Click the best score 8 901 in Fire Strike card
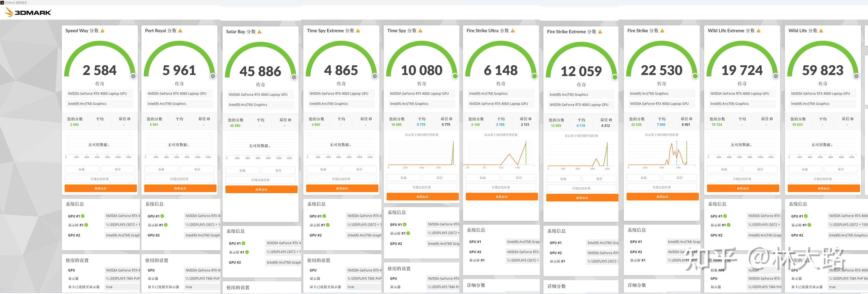868x294 pixels. pos(686,124)
